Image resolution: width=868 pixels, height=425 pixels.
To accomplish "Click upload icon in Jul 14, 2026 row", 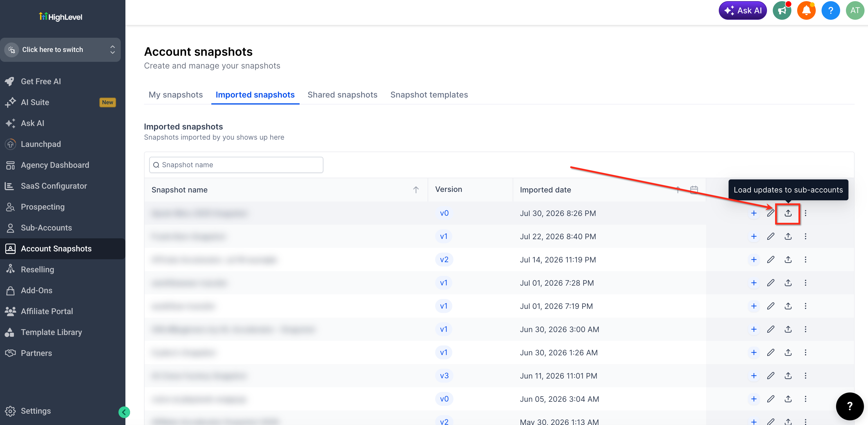I will [x=788, y=260].
